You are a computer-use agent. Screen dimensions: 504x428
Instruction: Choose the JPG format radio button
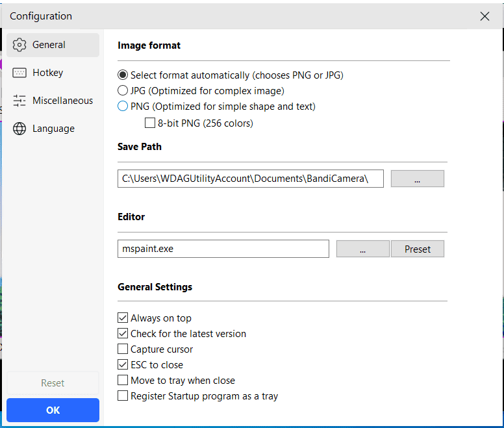tap(123, 91)
